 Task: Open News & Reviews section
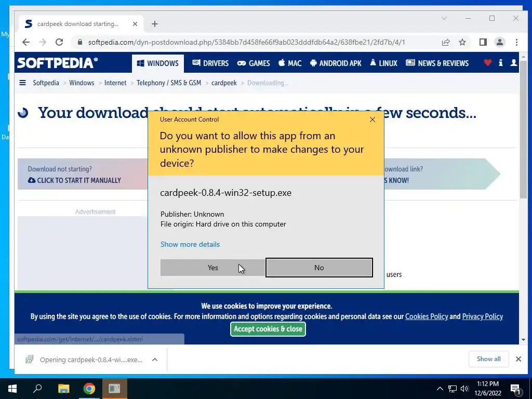coord(437,63)
